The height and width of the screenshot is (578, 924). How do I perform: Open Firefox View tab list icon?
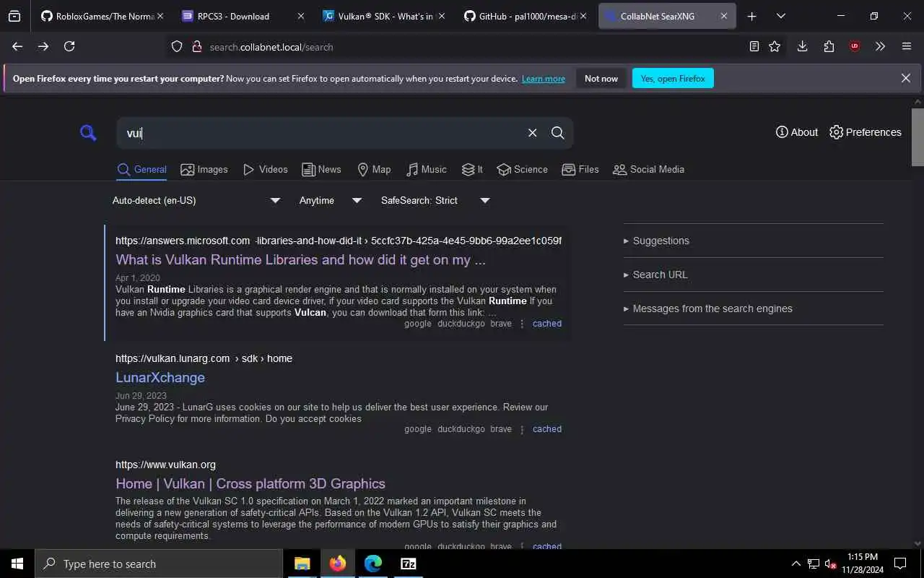14,16
